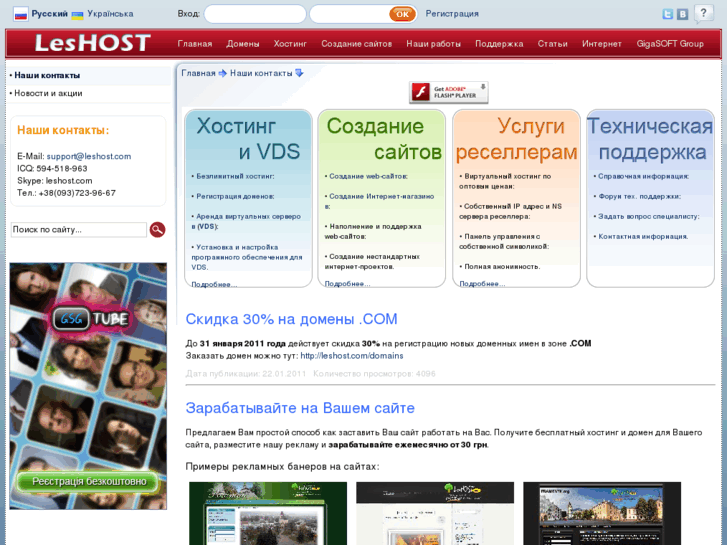Click the Наши контакты breadcrumb link
Screen dimensions: 727x545
coord(261,73)
